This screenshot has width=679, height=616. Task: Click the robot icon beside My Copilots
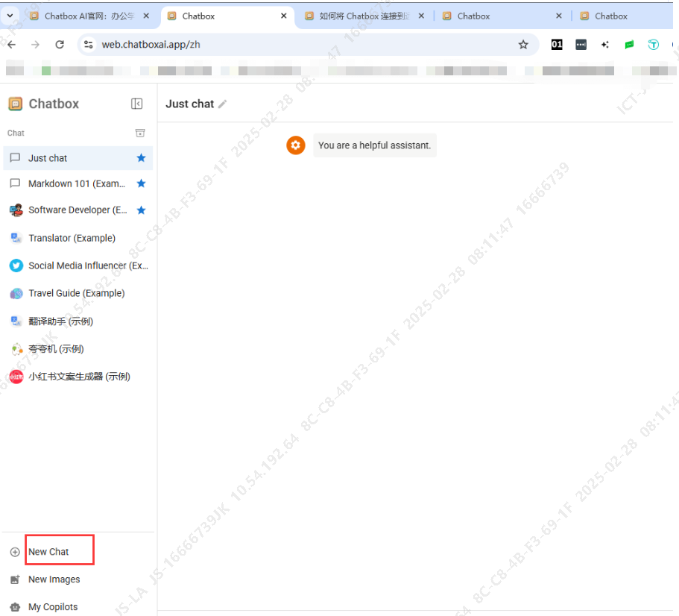click(15, 607)
